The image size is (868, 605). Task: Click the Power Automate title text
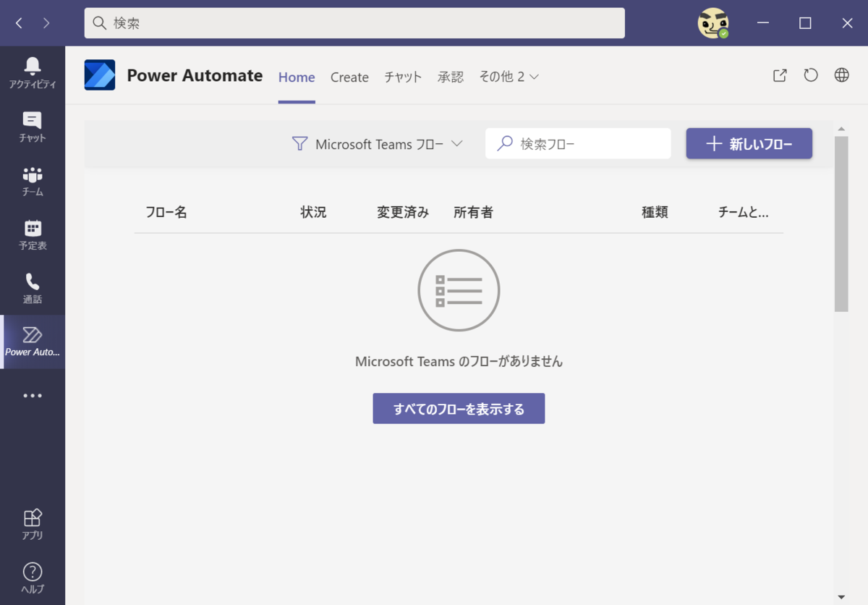[x=195, y=75]
